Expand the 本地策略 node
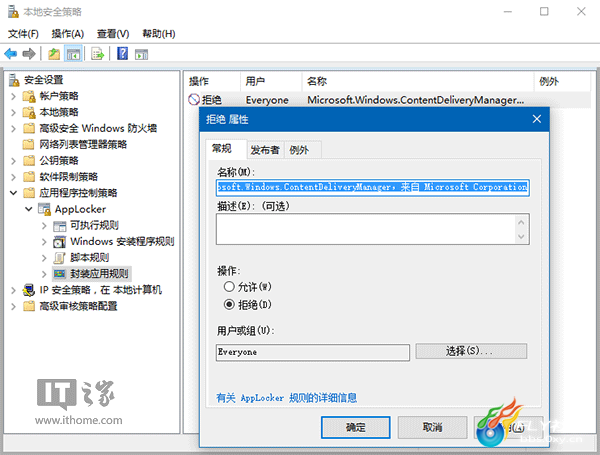The image size is (600, 455). (13, 112)
